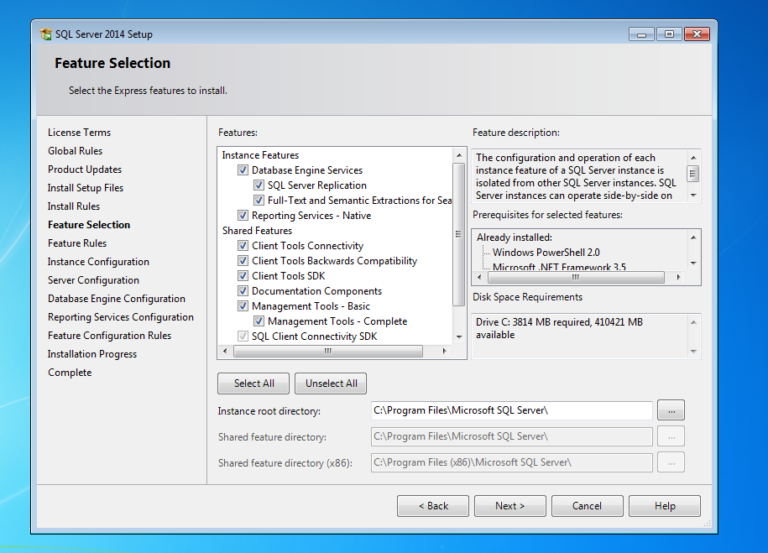Go to the Next setup step
The width and height of the screenshot is (768, 553).
(510, 506)
